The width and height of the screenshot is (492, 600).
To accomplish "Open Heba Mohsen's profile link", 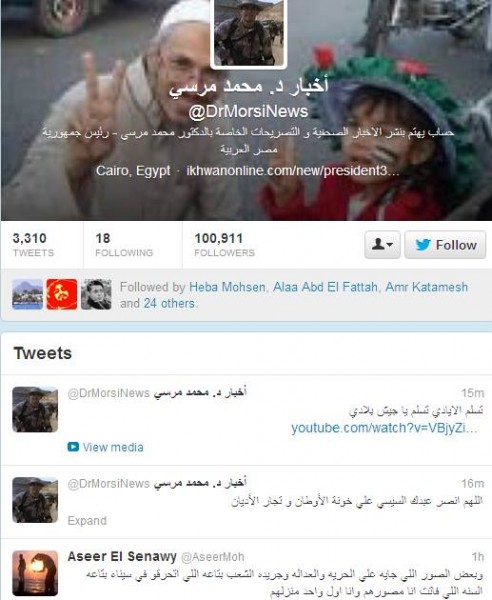I will pos(227,287).
